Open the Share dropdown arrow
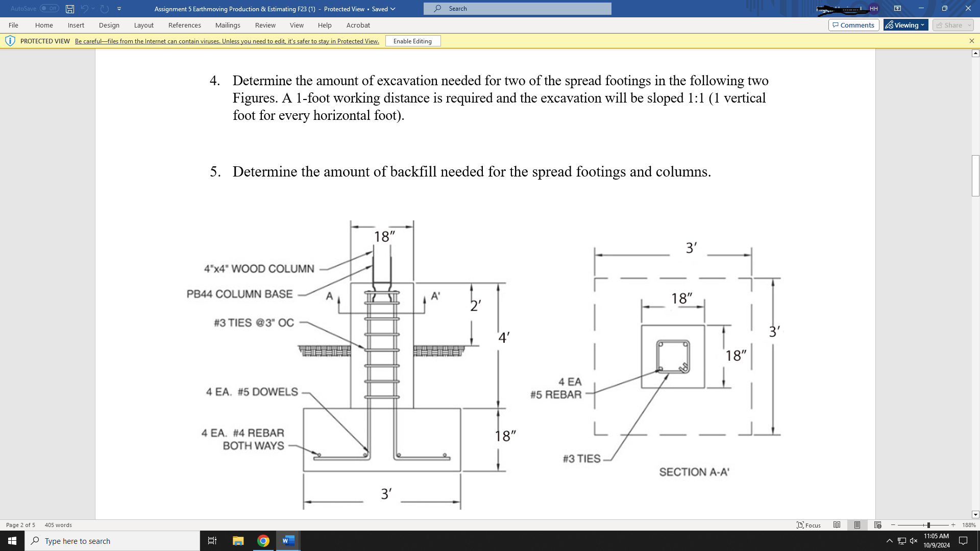This screenshot has width=980, height=551. [x=969, y=24]
